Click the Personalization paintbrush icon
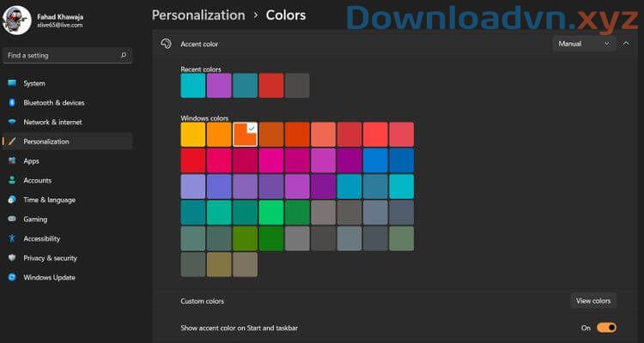Viewport: 644px width, 343px height. point(12,141)
